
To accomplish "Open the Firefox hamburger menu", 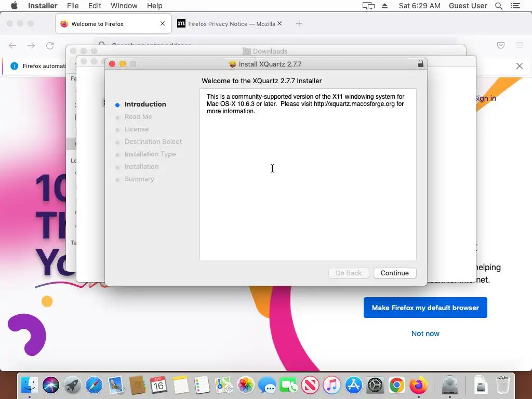I will [520, 45].
